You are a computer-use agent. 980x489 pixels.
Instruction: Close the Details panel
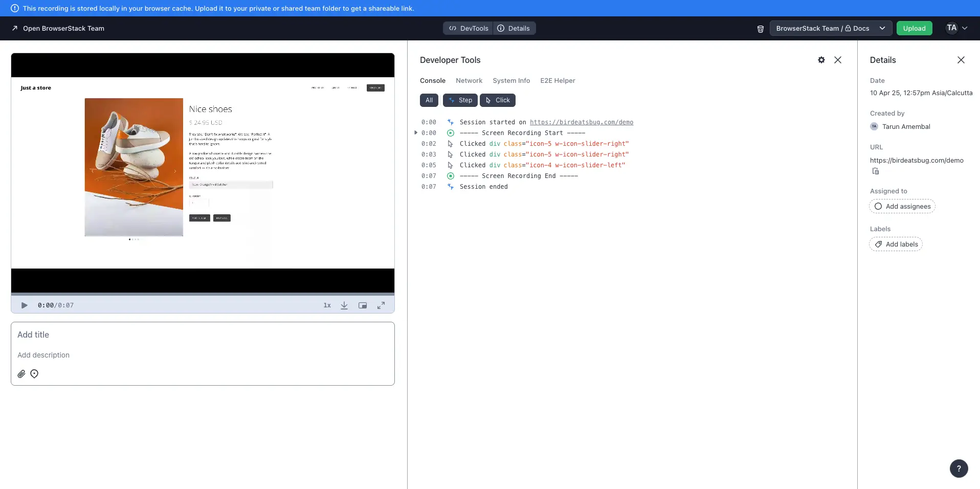click(961, 60)
